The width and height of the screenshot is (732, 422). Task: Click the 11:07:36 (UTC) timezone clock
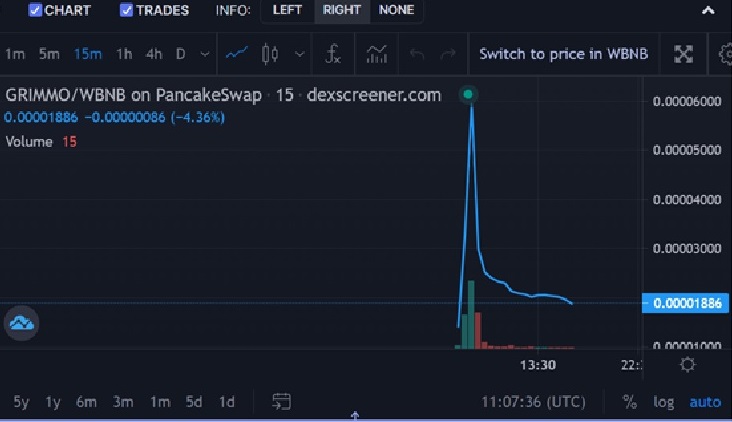click(x=533, y=402)
